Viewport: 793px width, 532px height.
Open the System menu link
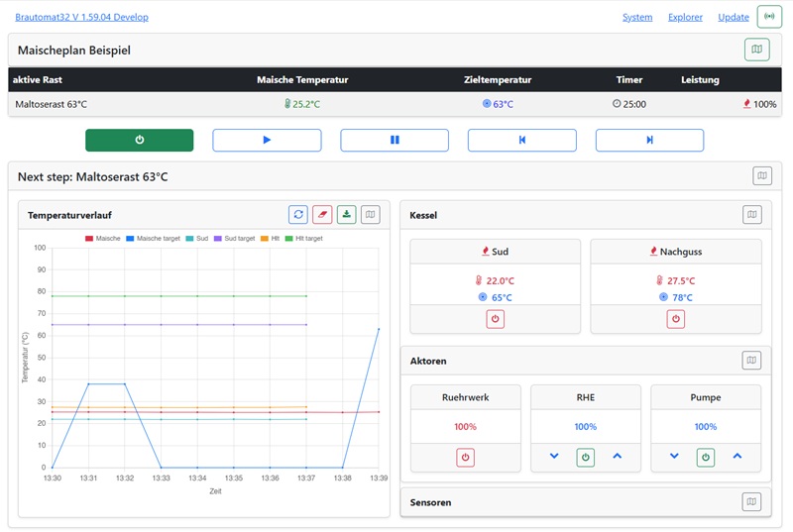pos(637,17)
